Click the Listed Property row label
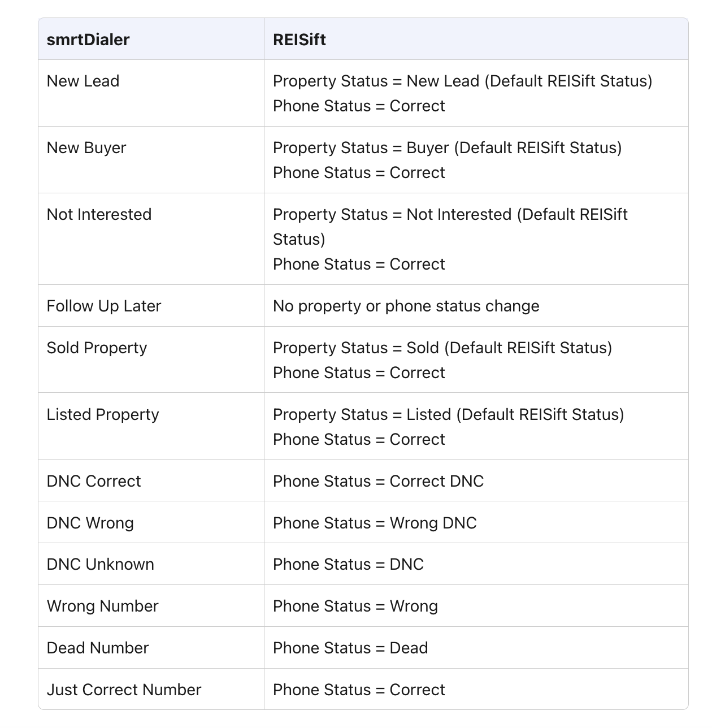Screen dimensions: 712x728 pyautogui.click(x=103, y=415)
